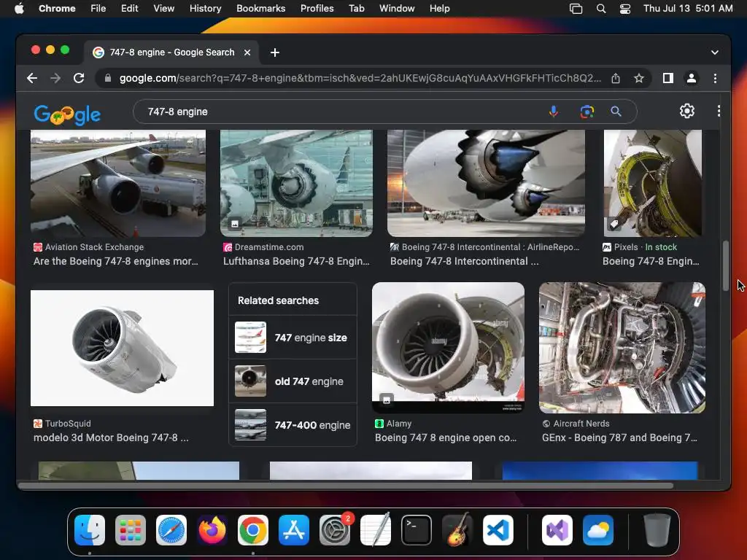
Task: Launch Safari from the Dock
Action: click(171, 530)
